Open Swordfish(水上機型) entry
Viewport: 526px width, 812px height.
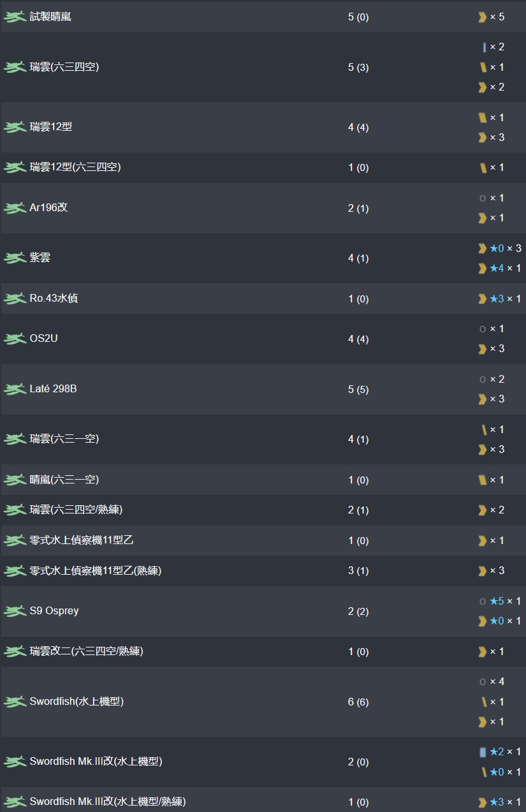click(x=77, y=702)
